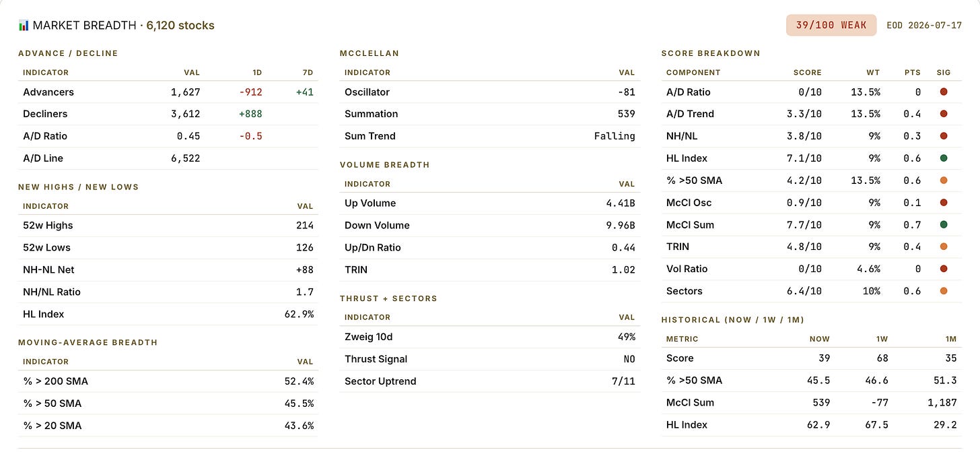
Task: Click the bar chart icon beside Market Breadth
Action: click(x=24, y=26)
